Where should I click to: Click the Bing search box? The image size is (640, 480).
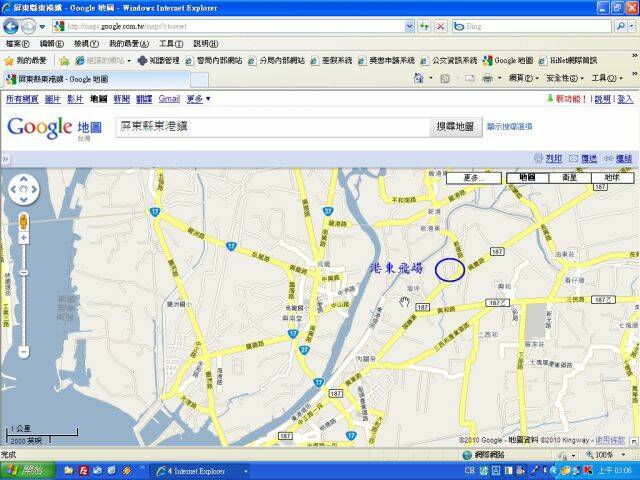(x=533, y=27)
